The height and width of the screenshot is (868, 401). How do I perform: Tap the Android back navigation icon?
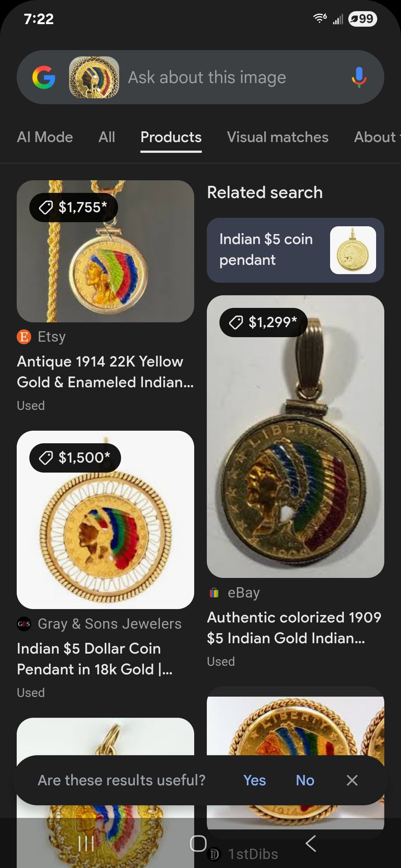click(311, 844)
